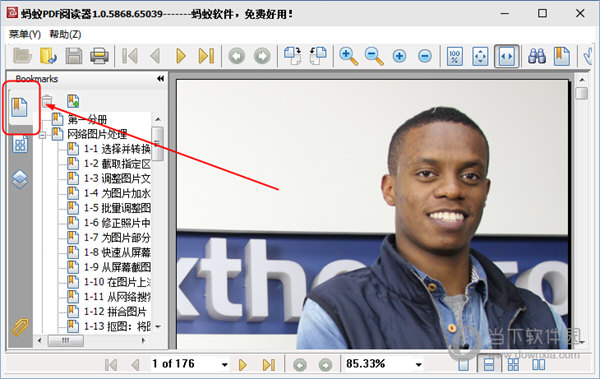
Task: Open search with the binoculars icon
Action: tap(537, 56)
